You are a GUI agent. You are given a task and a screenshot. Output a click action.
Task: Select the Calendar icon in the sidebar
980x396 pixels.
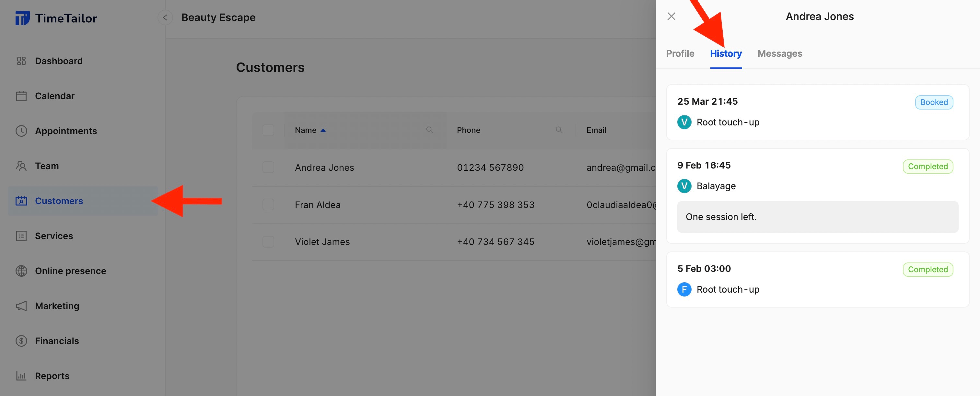point(22,96)
